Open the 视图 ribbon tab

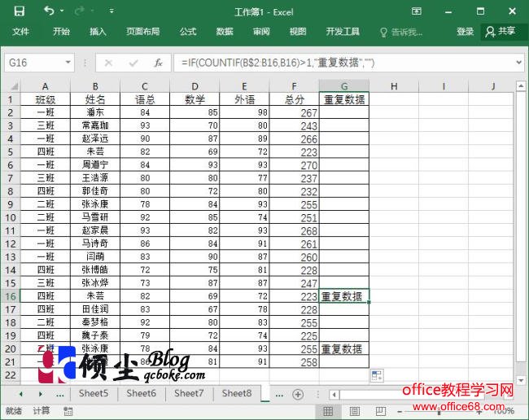[x=298, y=32]
